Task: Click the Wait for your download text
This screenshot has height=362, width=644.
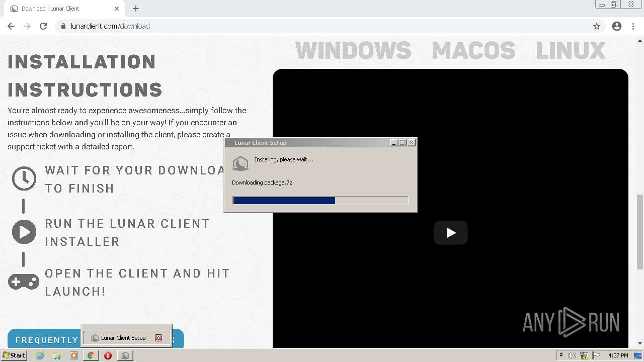Action: coord(135,179)
